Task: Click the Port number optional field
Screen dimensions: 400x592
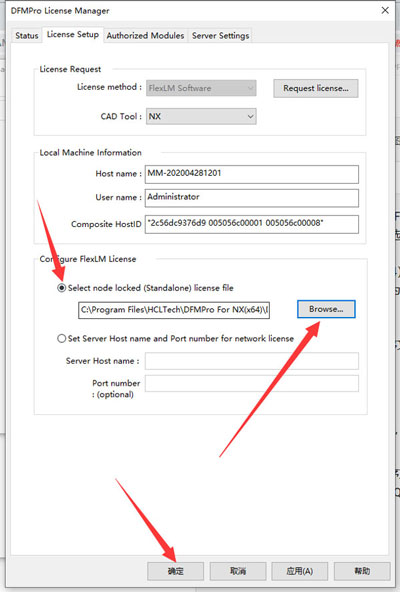Action: (252, 384)
